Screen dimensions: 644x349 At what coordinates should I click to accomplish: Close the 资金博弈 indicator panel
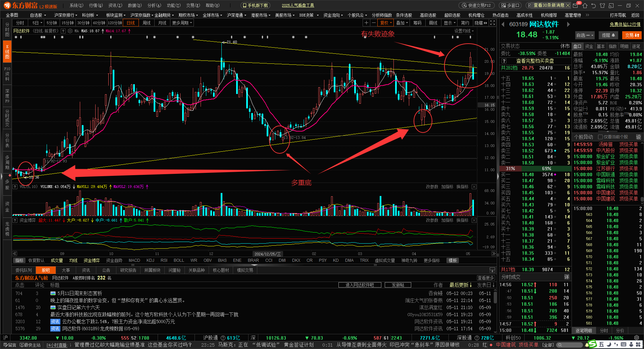coord(474,220)
